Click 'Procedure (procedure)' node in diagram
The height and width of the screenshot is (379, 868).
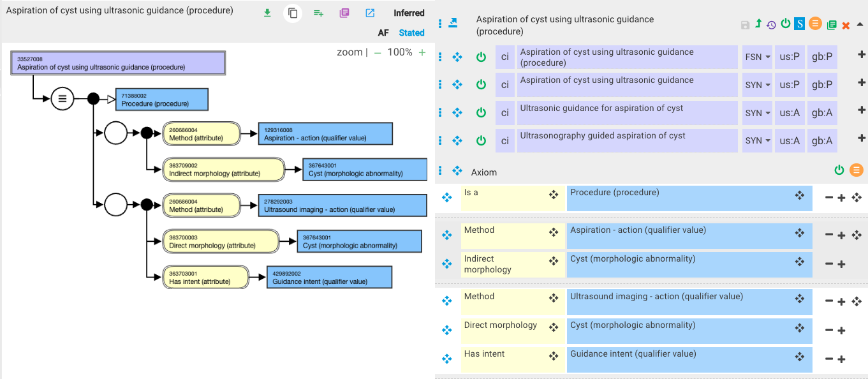[x=161, y=100]
